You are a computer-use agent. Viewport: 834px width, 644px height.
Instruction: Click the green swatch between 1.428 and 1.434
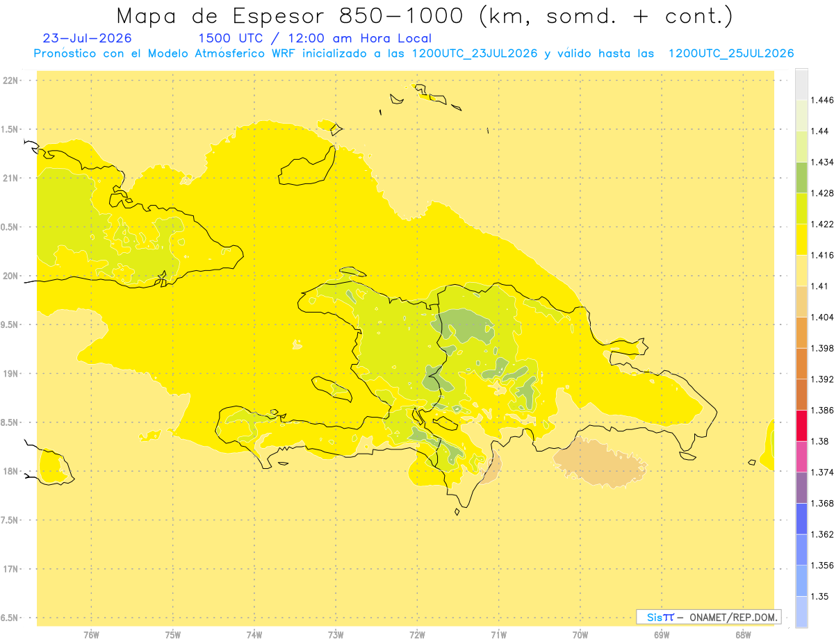[x=801, y=177]
